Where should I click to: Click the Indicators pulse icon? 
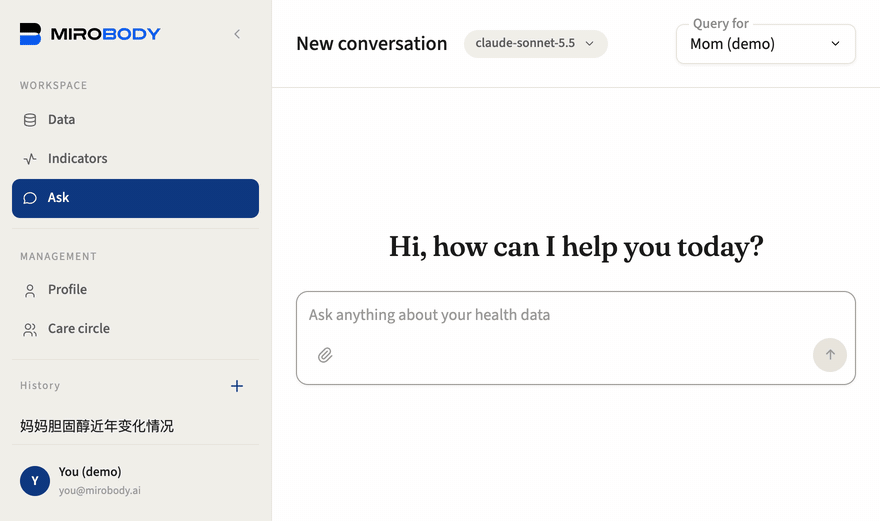[30, 159]
